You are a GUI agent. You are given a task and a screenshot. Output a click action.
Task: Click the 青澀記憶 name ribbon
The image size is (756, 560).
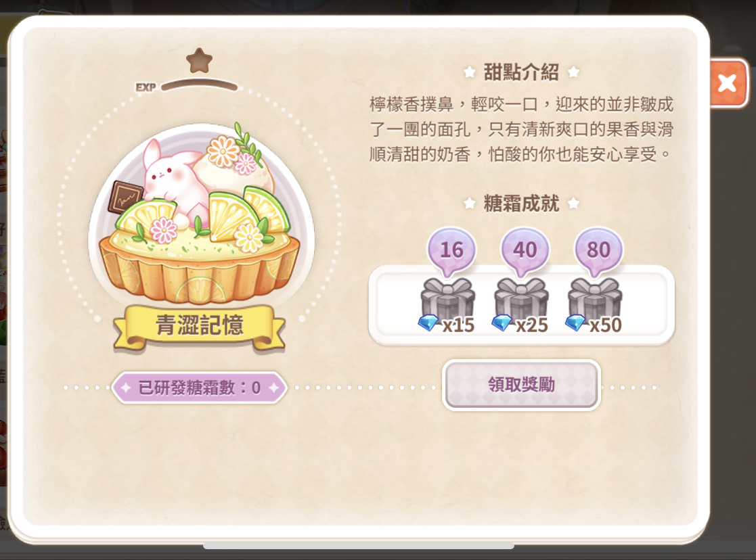[199, 325]
